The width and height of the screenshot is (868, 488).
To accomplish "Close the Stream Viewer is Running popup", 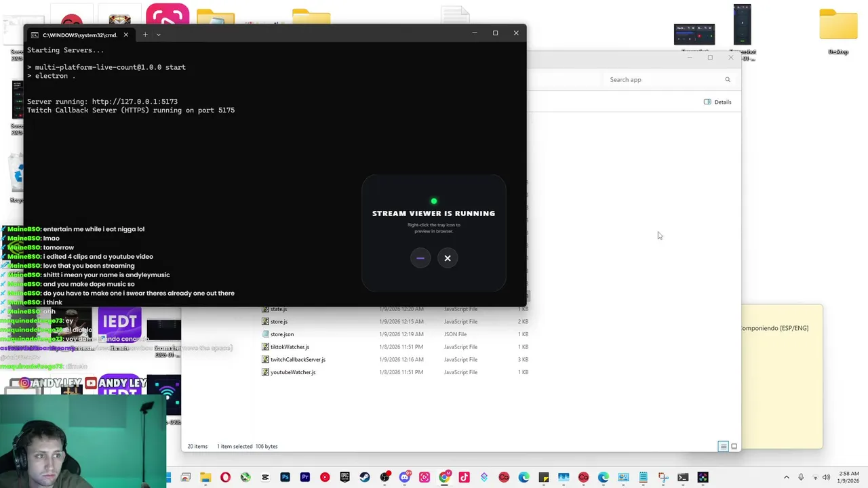I will point(448,258).
